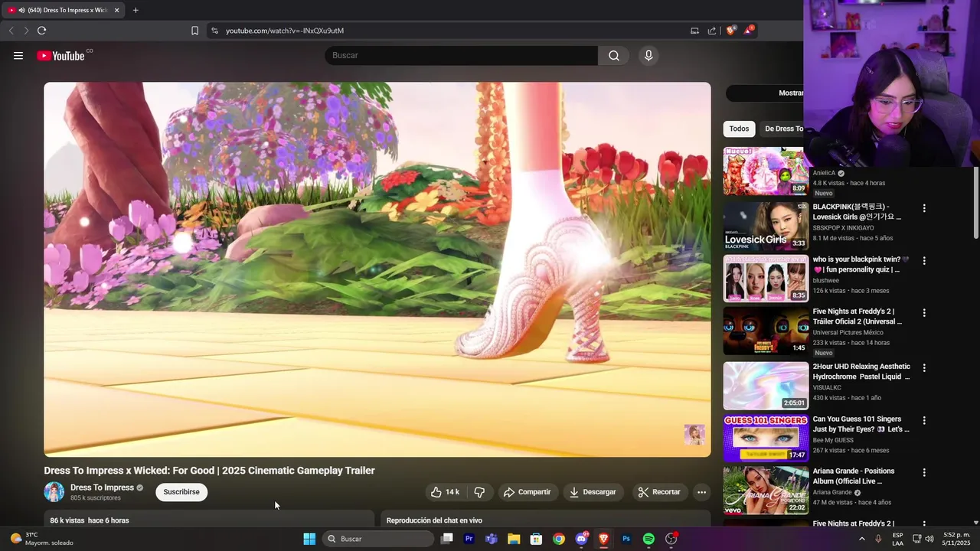Screen dimensions: 980x551
Task: Open options menu for BLACKPINK Lovesick Girls video
Action: (x=924, y=208)
